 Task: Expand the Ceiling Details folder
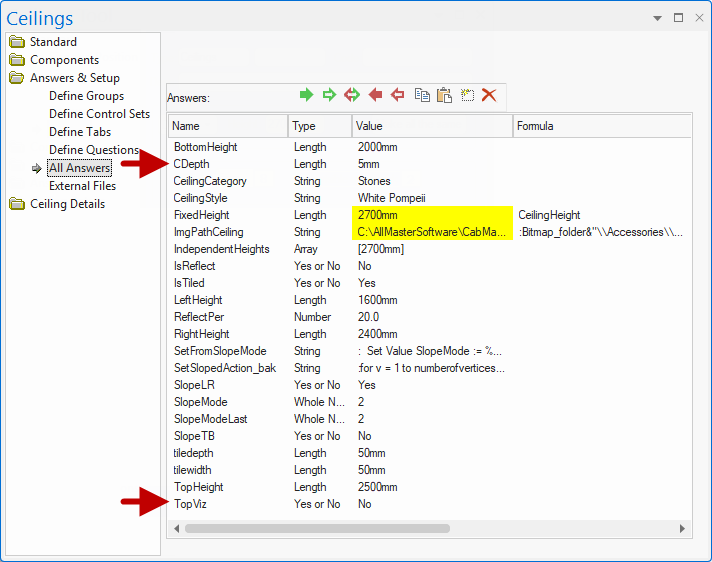pyautogui.click(x=67, y=204)
